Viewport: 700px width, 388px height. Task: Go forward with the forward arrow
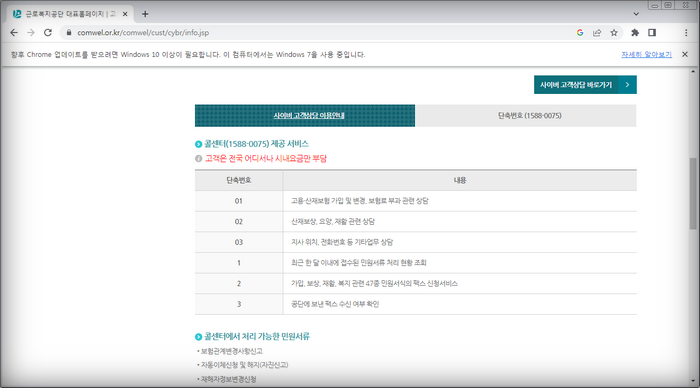click(31, 33)
